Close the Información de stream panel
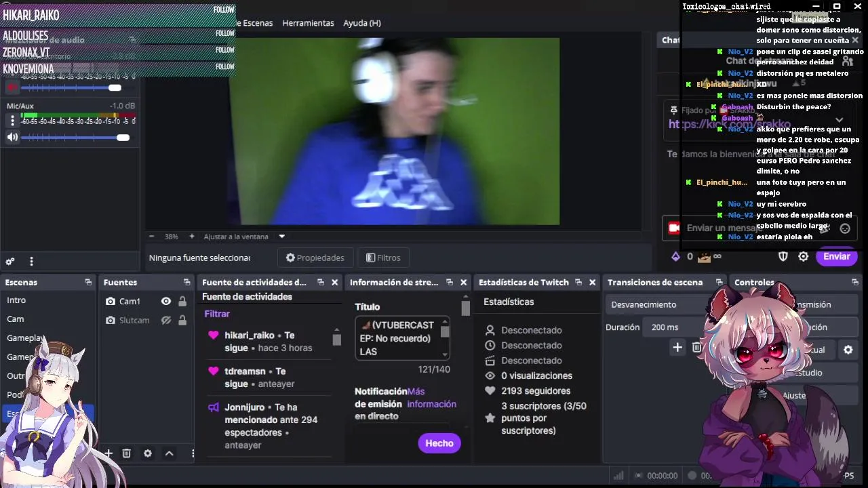 464,282
